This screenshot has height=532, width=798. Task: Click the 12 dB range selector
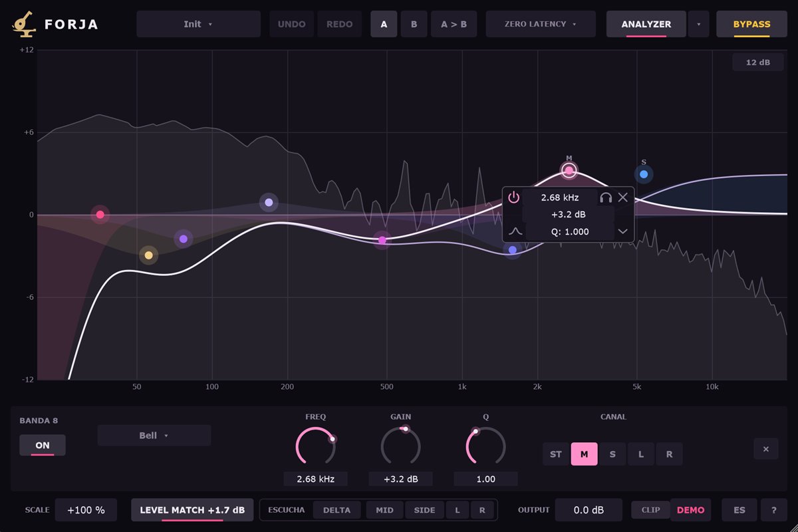click(758, 62)
